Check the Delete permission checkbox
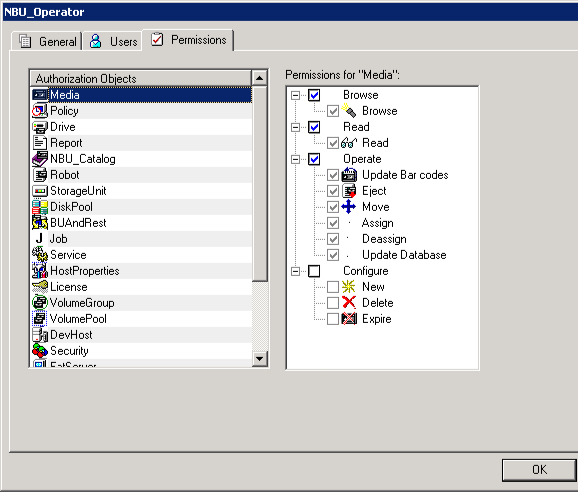Image resolution: width=578 pixels, height=492 pixels. (333, 303)
